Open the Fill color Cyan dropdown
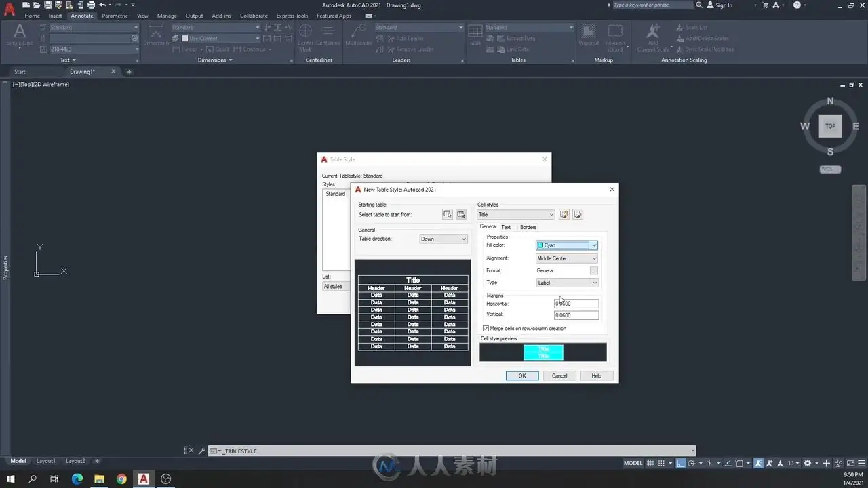This screenshot has width=868, height=488. [567, 245]
